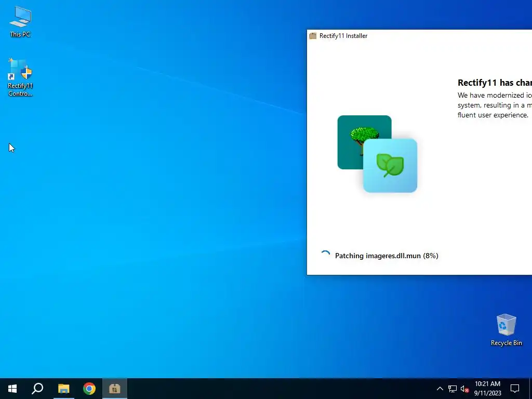Click the pixelated tree icon tile
This screenshot has height=399, width=532.
click(364, 142)
